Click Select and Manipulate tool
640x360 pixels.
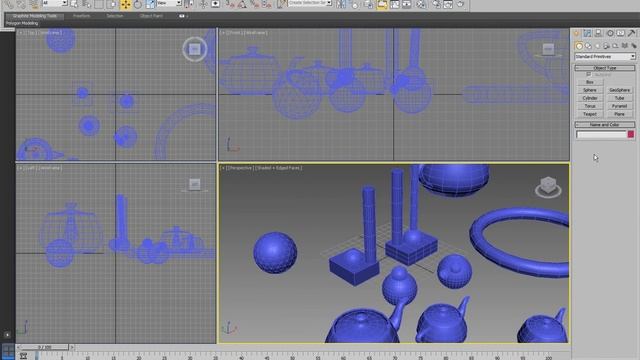tap(203, 4)
